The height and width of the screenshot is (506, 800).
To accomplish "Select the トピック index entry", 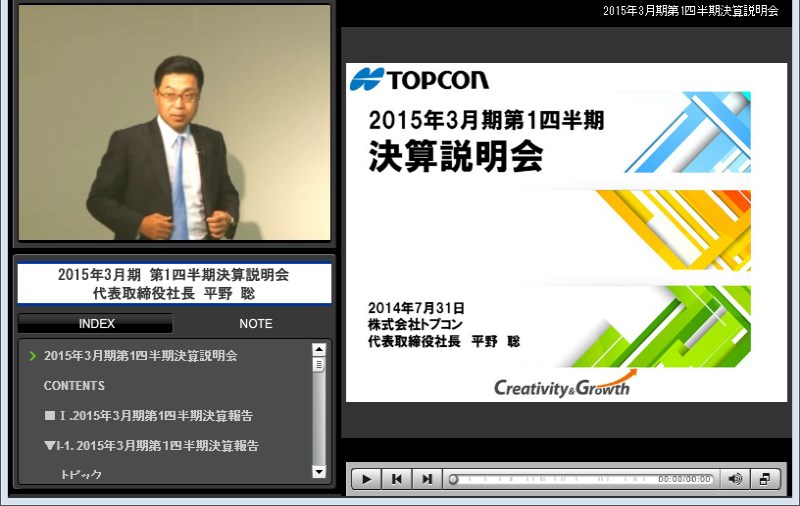I will click(81, 474).
